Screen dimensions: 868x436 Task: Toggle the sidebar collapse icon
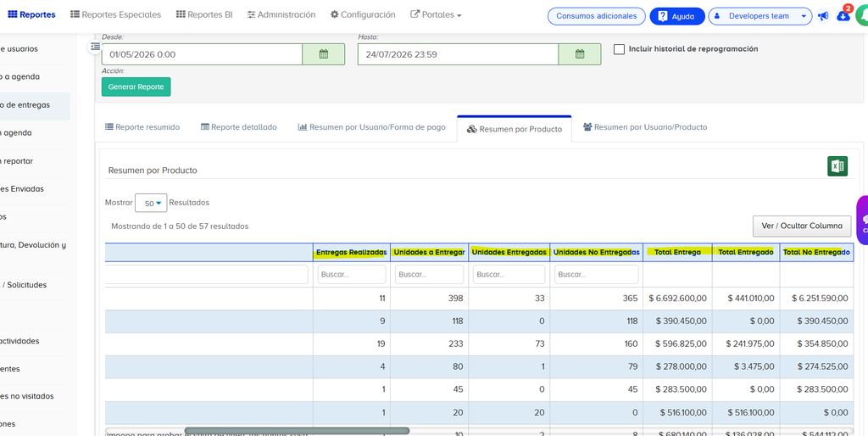click(x=95, y=47)
